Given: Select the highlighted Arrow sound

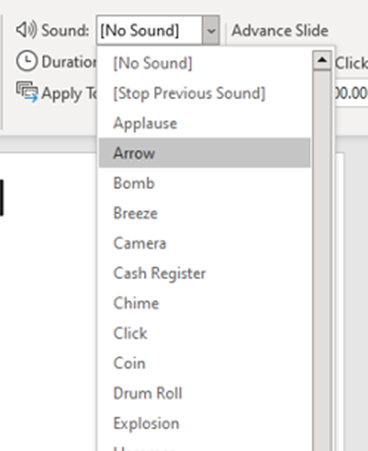Looking at the screenshot, I should pos(205,153).
